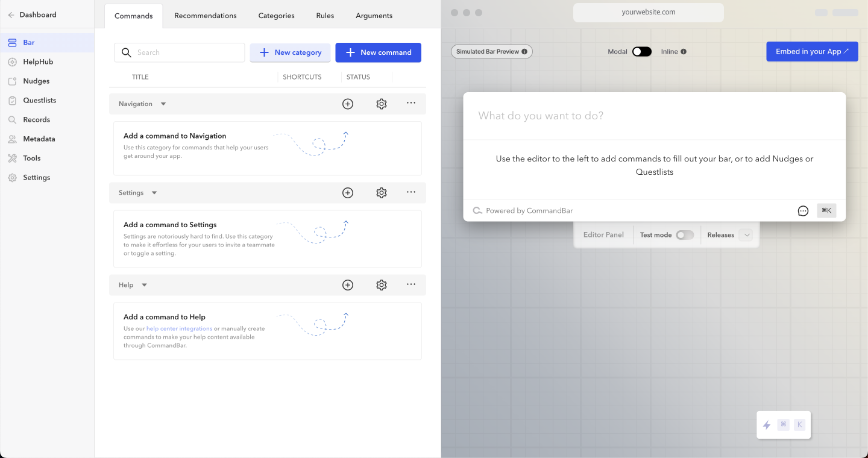
Task: Open Nudges in the sidebar
Action: coord(36,81)
